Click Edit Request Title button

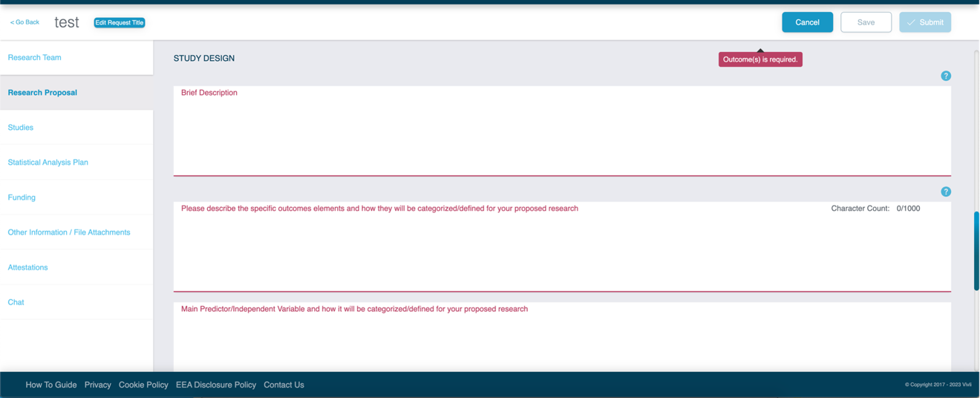(120, 22)
